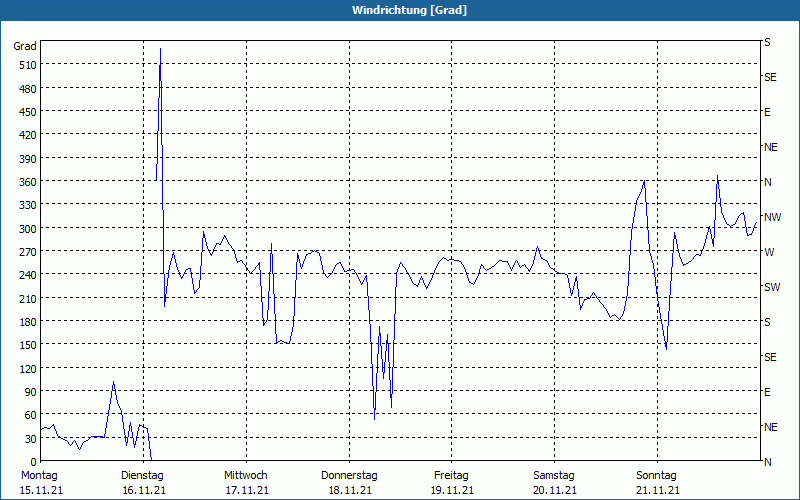Click the 150 degree axis label
This screenshot has width=800, height=500.
28,345
